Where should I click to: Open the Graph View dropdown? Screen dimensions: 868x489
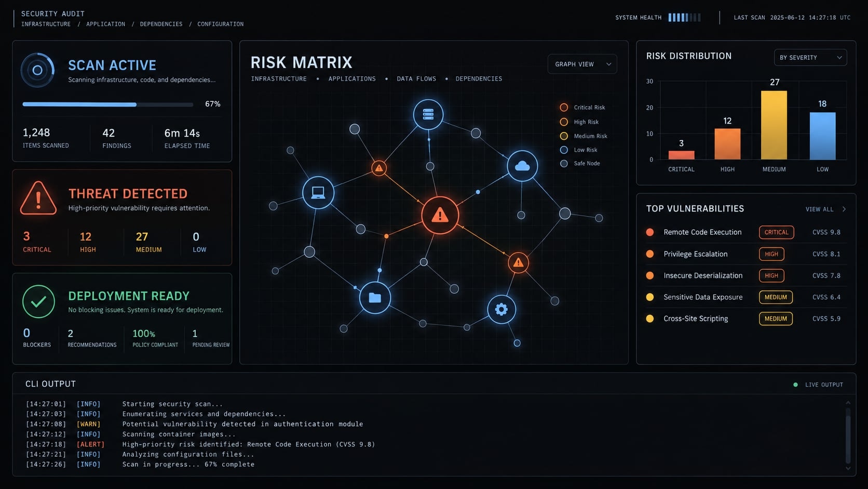582,64
